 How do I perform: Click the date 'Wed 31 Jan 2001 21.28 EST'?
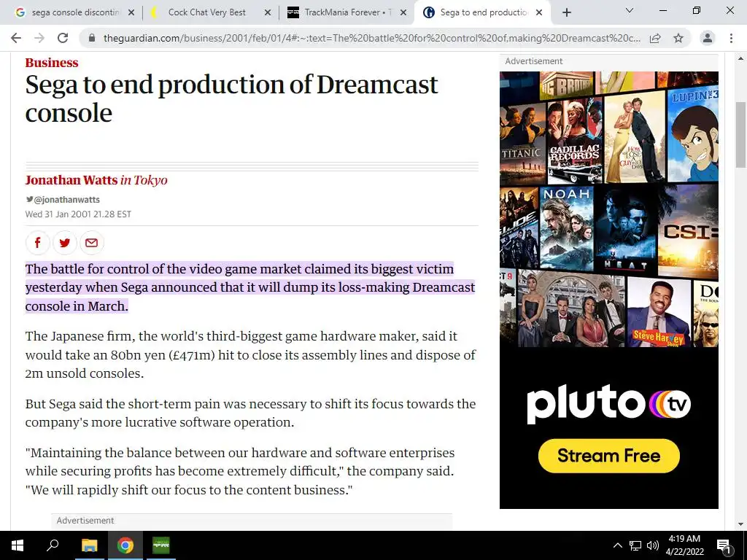tap(78, 214)
